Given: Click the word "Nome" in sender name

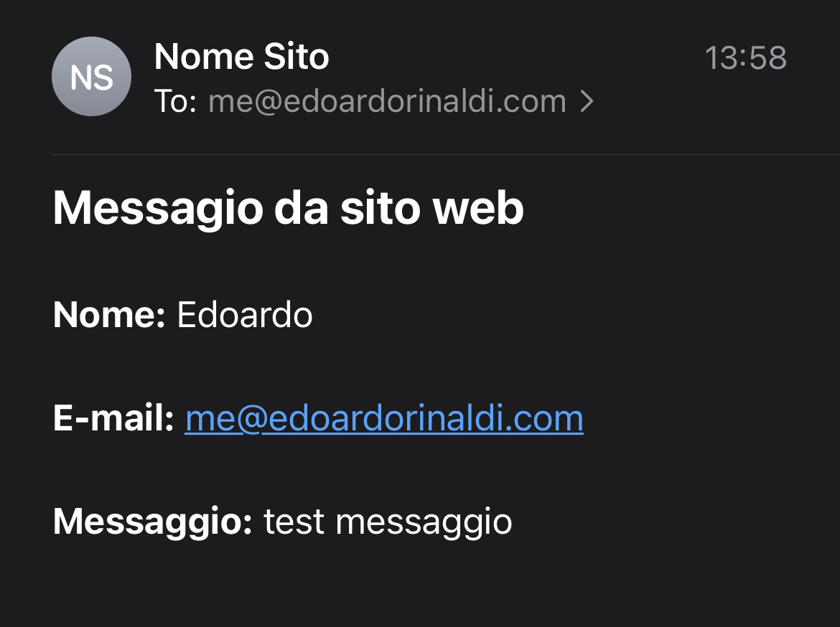Looking at the screenshot, I should click(203, 57).
